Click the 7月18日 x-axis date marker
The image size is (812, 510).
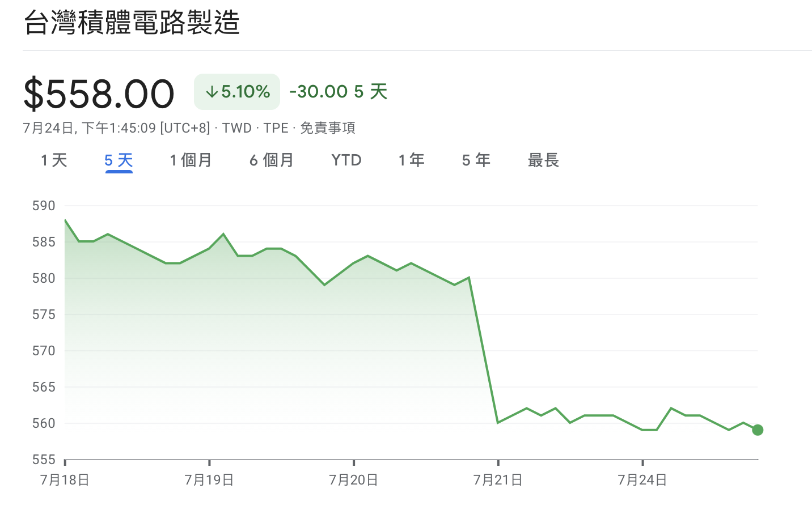tap(65, 480)
